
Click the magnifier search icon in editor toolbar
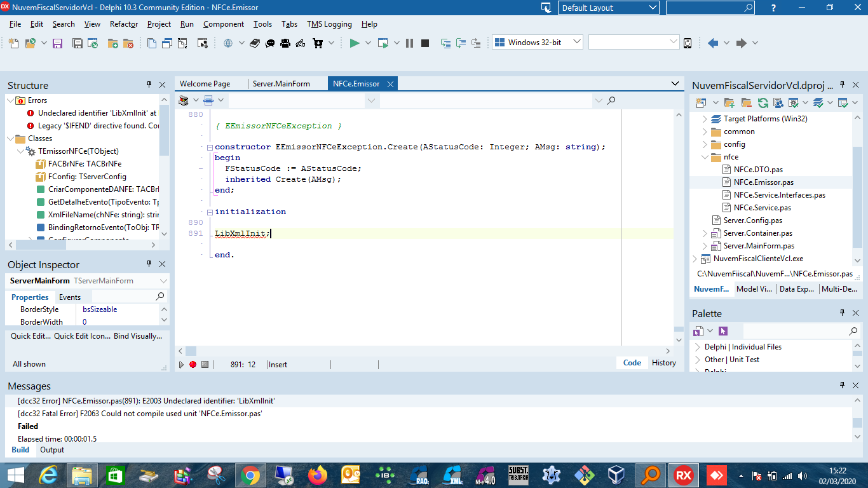611,100
